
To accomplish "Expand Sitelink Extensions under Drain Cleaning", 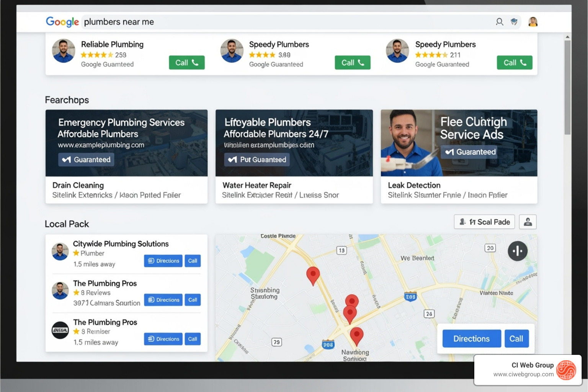I will coord(116,195).
